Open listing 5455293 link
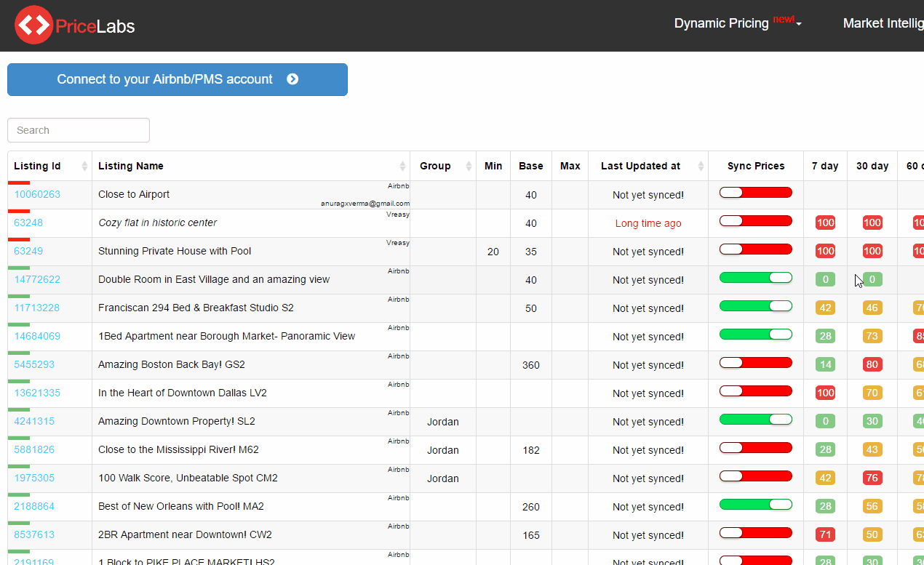 tap(34, 365)
